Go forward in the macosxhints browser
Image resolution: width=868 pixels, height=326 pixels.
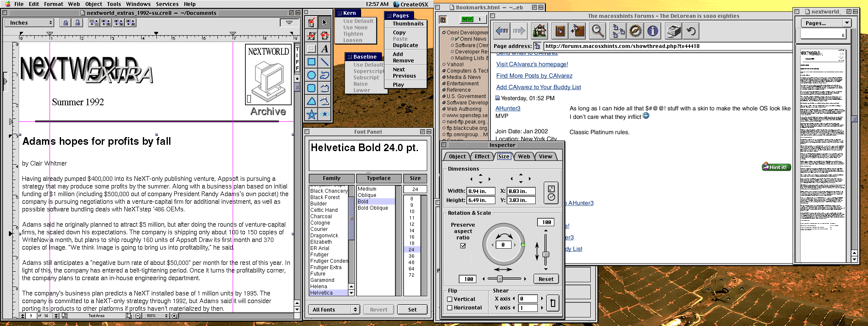coord(519,31)
